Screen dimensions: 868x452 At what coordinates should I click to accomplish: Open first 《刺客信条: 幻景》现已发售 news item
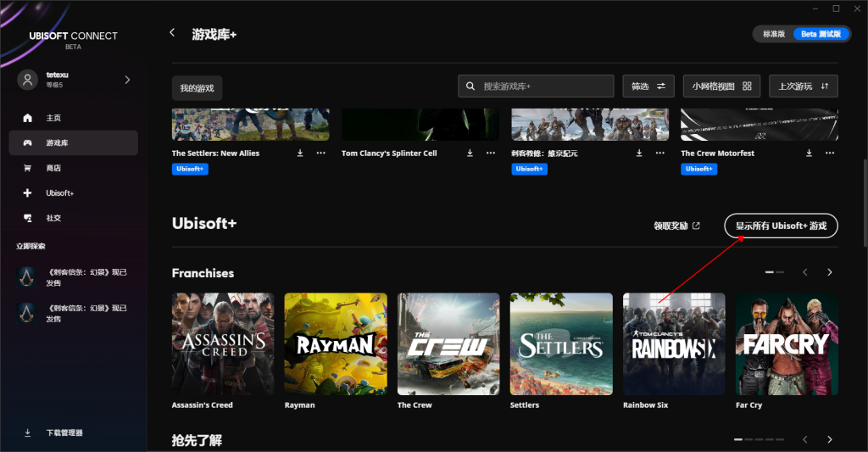(x=73, y=277)
